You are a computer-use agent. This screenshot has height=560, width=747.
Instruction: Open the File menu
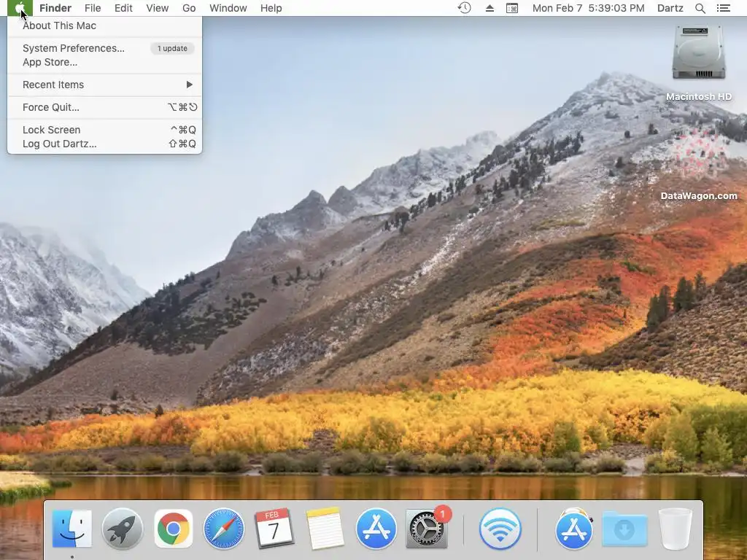tap(93, 8)
